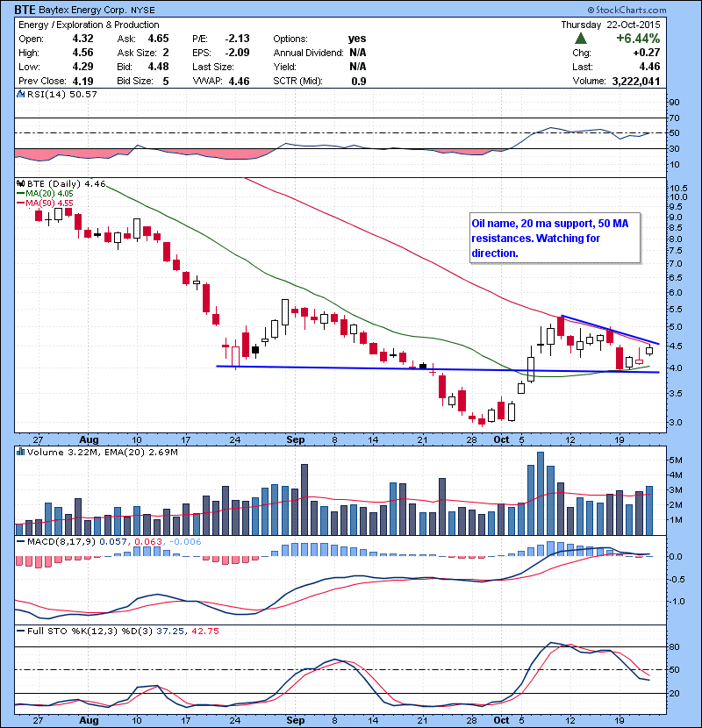Click the stochastic %D value 42.75
The width and height of the screenshot is (702, 728).
[204, 631]
